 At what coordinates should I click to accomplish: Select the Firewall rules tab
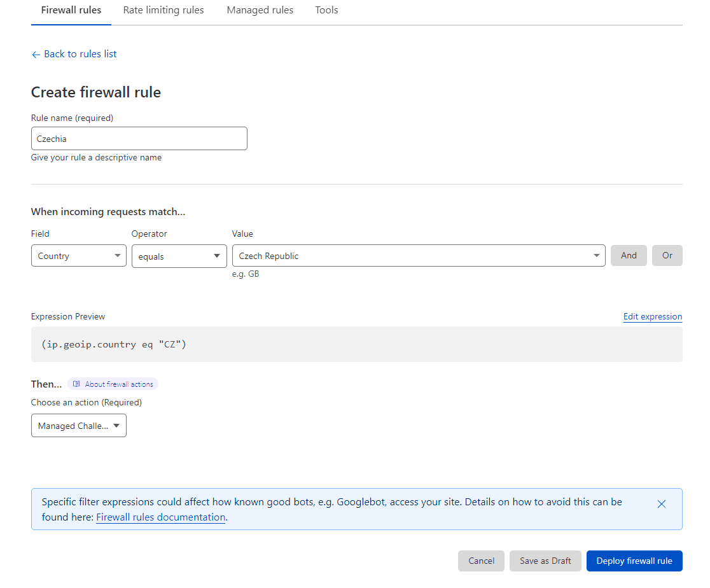coord(71,10)
